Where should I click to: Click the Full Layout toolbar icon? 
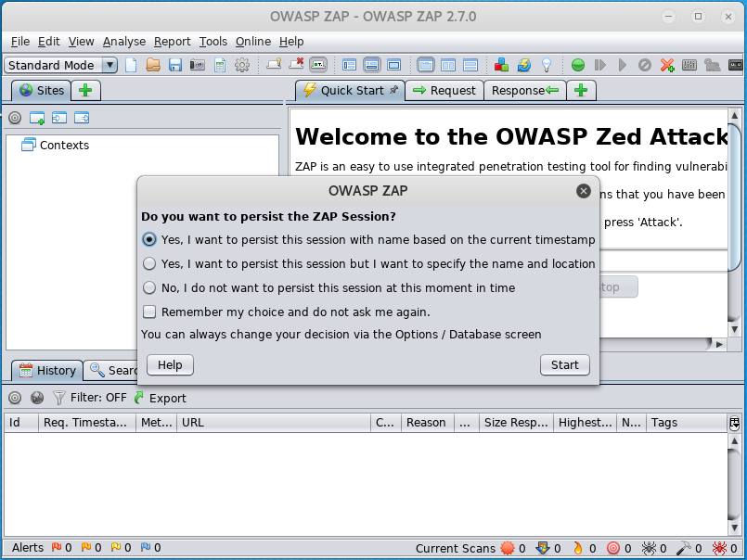(394, 65)
